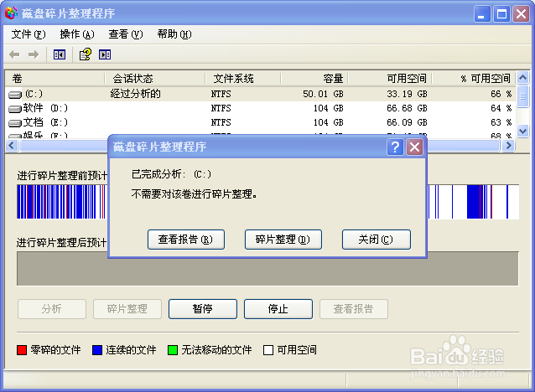Viewport: 535px width, 392px height.
Task: Click the blue 连续的文件 legend swatch
Action: coord(97,350)
